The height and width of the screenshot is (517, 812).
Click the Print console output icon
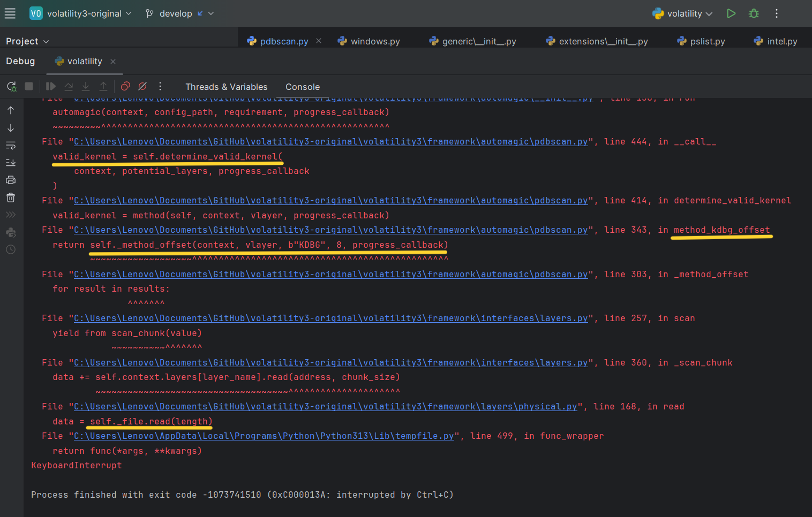click(11, 180)
